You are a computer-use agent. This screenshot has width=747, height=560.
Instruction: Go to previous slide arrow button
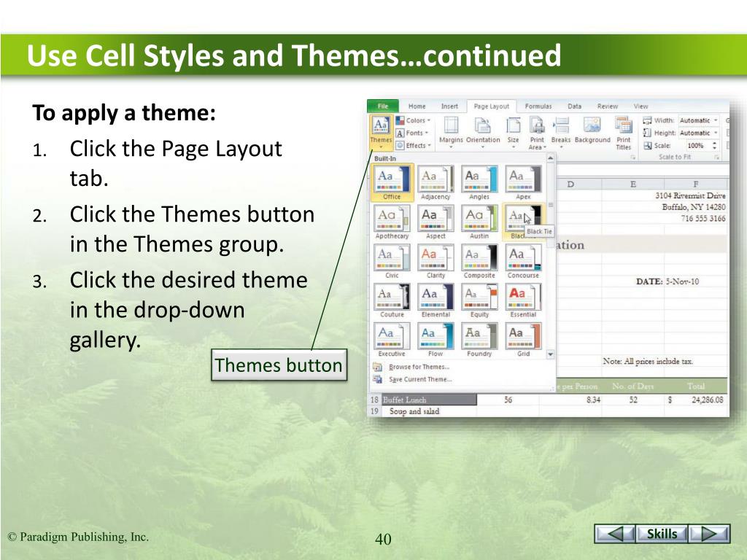pos(614,534)
